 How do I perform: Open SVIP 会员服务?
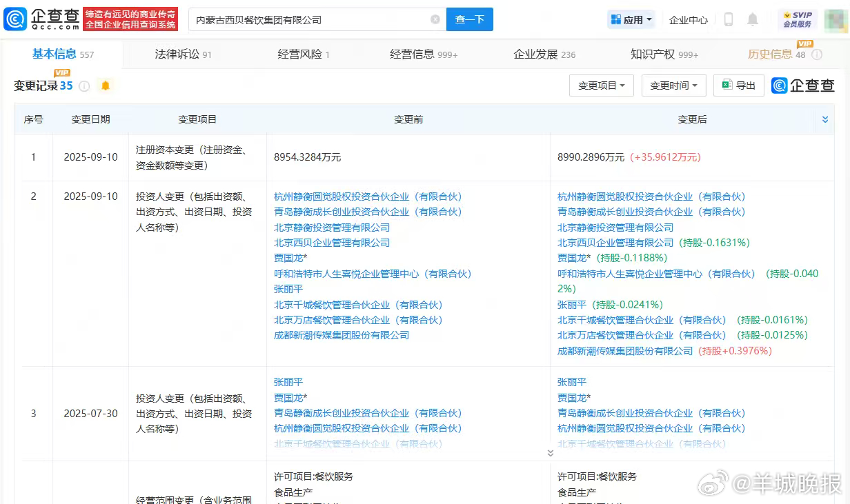pyautogui.click(x=797, y=19)
